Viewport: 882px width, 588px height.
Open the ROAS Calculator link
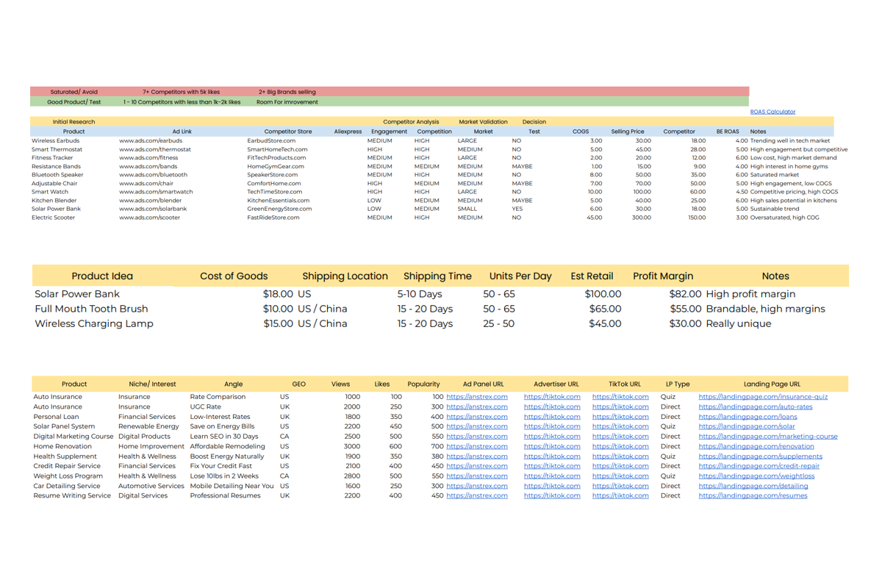tap(772, 112)
